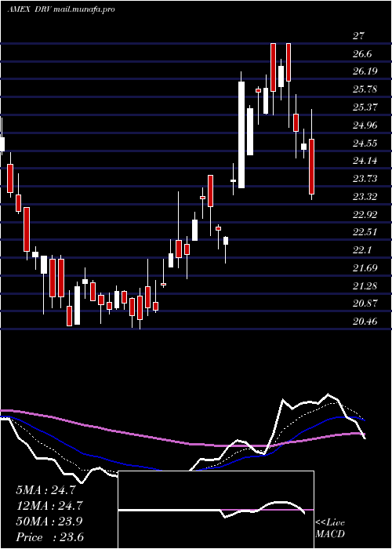
Task: Click the price label 24.14
Action: click(365, 161)
